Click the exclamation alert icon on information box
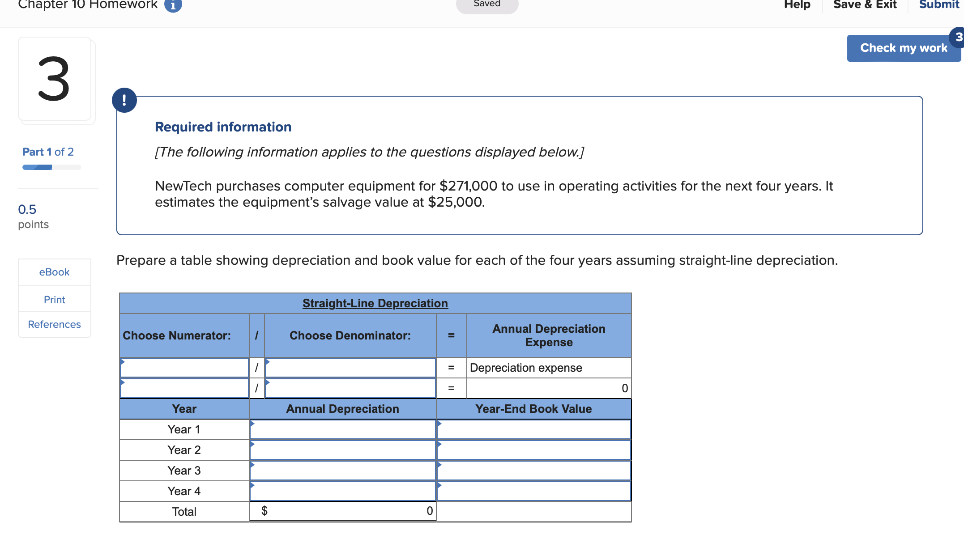 [124, 100]
